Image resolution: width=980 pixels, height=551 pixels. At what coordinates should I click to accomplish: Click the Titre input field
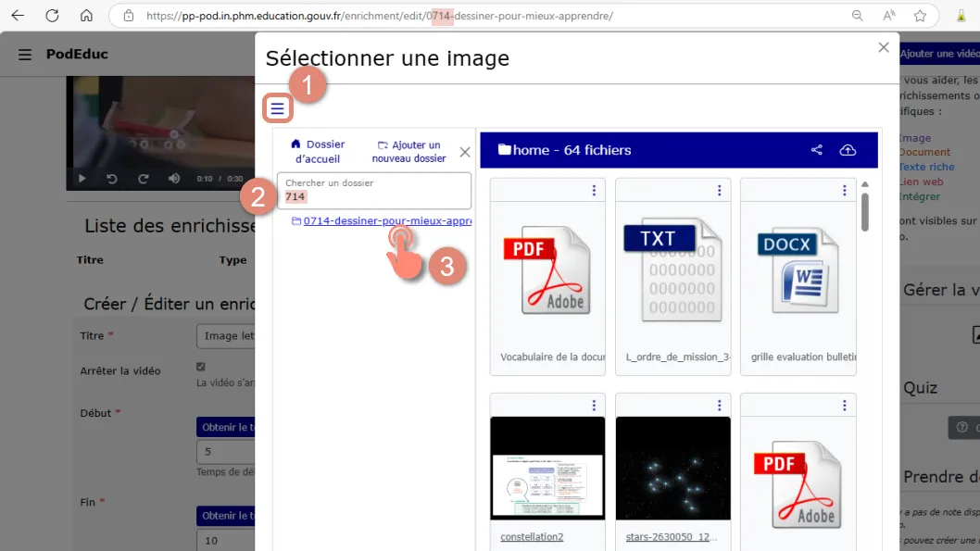(x=226, y=336)
